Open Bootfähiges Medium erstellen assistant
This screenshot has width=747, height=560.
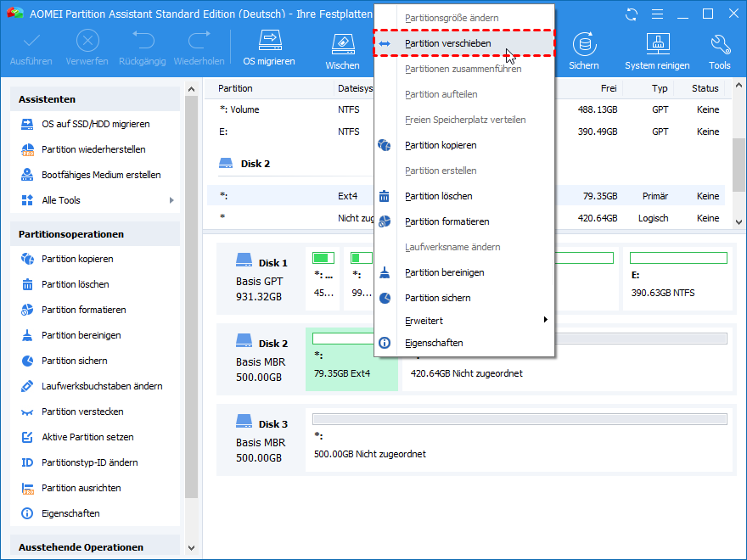point(95,175)
